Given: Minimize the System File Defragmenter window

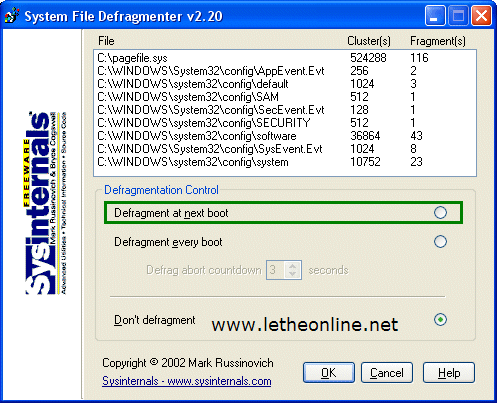Looking at the screenshot, I should (435, 16).
